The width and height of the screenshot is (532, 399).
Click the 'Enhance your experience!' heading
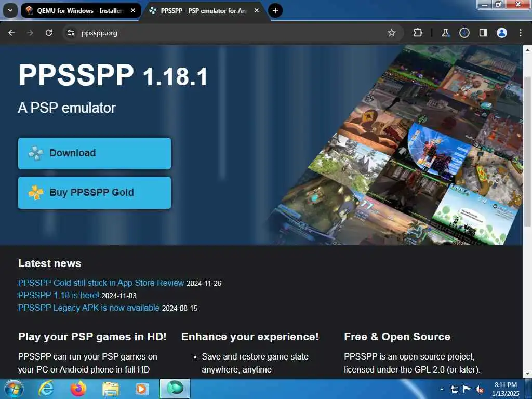click(250, 337)
